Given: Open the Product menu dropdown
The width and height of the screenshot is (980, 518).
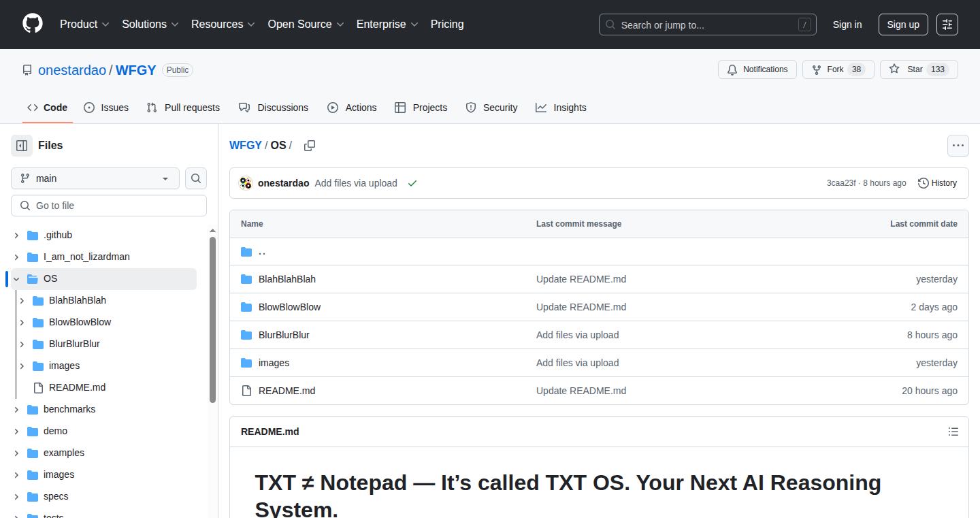Looking at the screenshot, I should click(x=84, y=25).
